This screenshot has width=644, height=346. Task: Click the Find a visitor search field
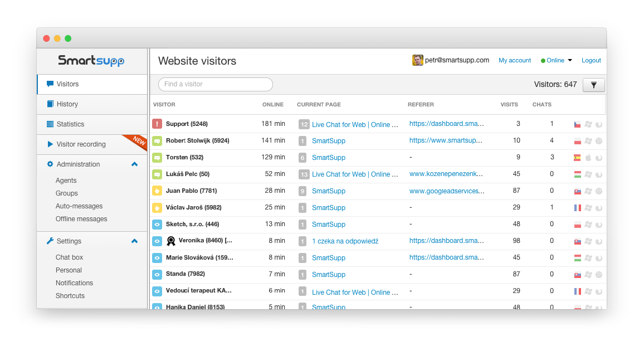(x=216, y=84)
